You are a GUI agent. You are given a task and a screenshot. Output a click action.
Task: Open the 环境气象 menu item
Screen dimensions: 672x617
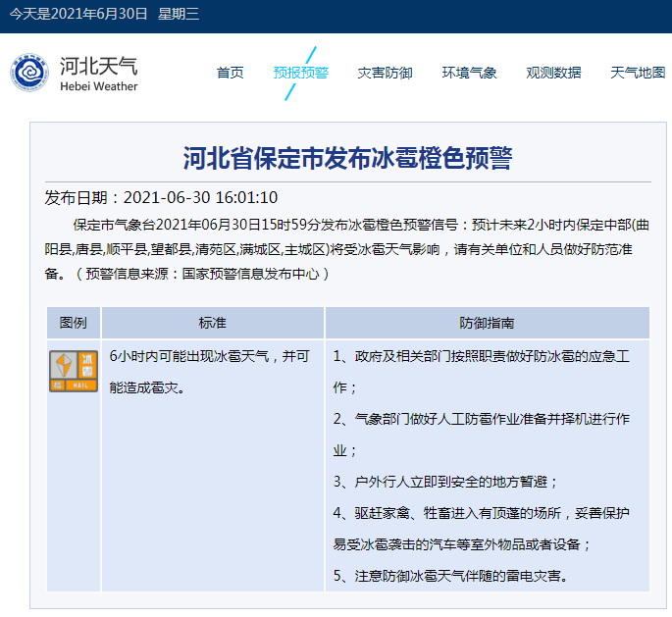pos(469,73)
